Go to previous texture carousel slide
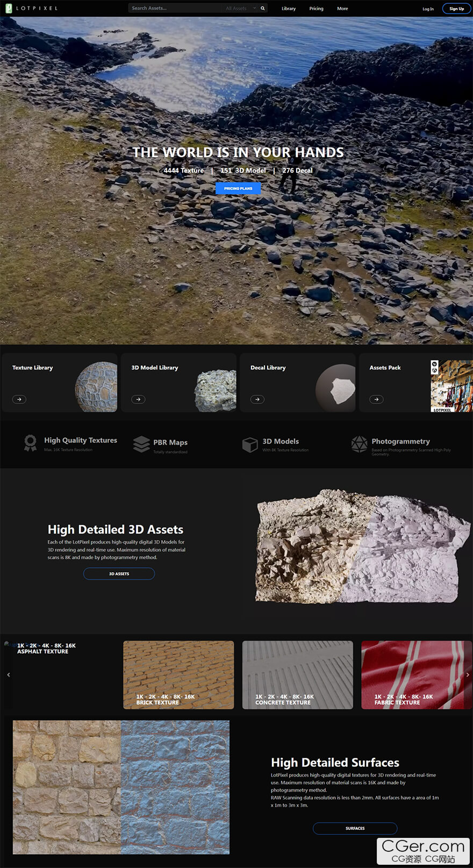This screenshot has height=868, width=473. [x=8, y=674]
